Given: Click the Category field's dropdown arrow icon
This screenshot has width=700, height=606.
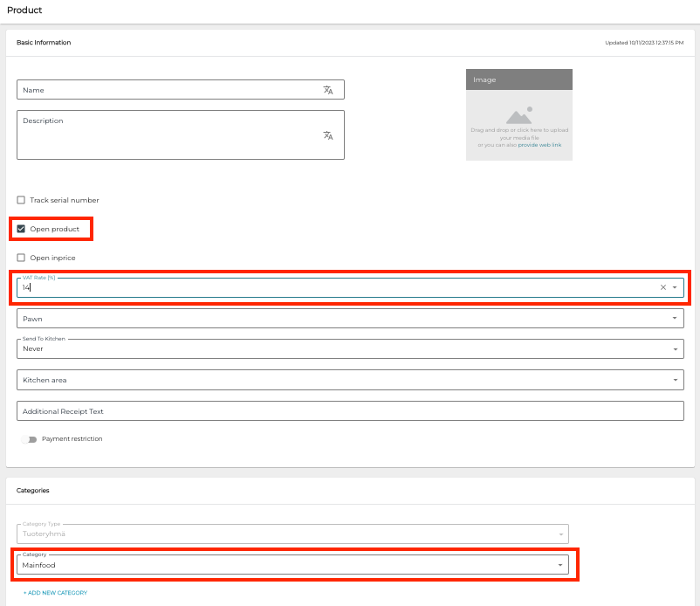Looking at the screenshot, I should (559, 565).
